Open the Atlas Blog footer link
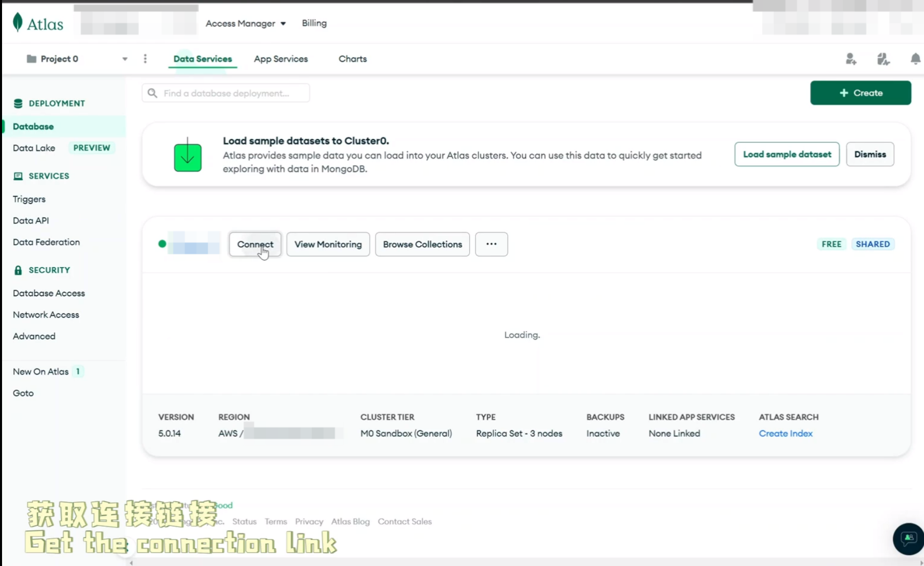 click(x=350, y=521)
